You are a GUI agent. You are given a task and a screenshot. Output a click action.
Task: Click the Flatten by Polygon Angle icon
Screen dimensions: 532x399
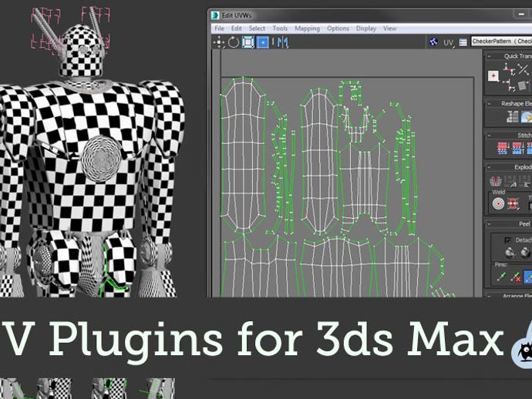click(x=510, y=181)
